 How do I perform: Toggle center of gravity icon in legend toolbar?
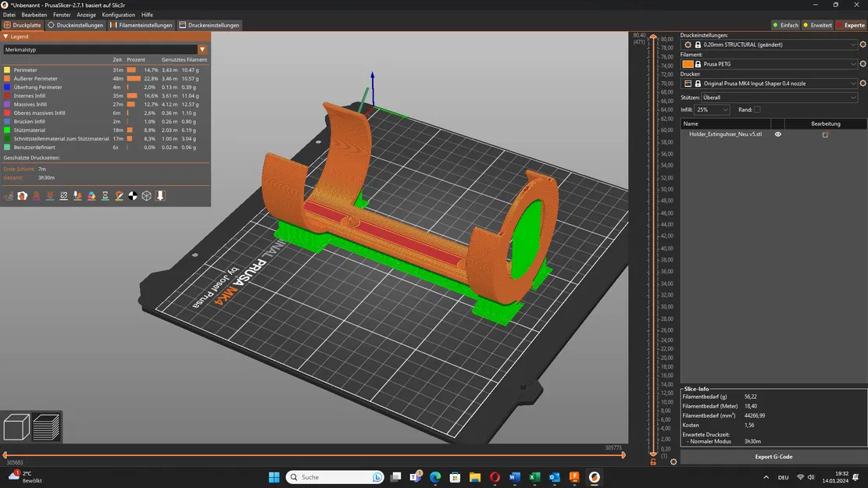(x=133, y=196)
